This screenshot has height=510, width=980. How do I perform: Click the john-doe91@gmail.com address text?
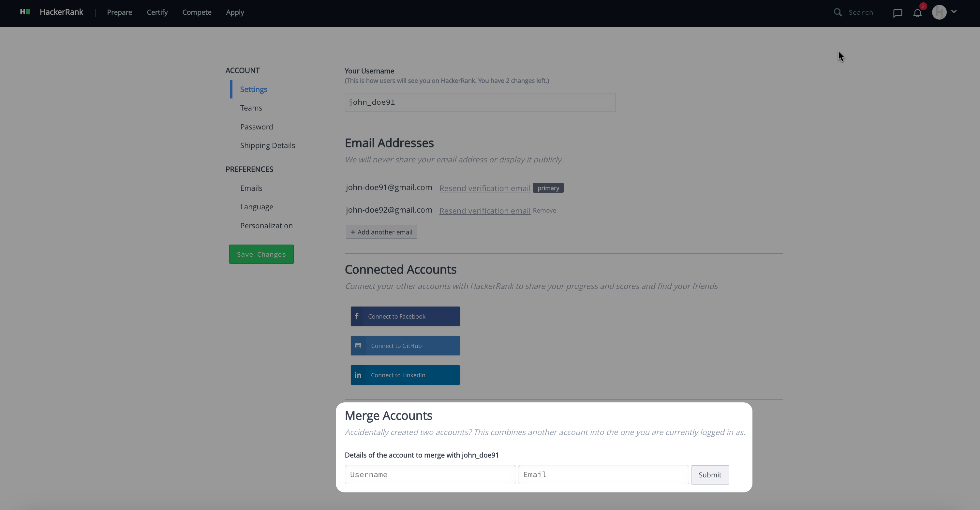point(389,187)
